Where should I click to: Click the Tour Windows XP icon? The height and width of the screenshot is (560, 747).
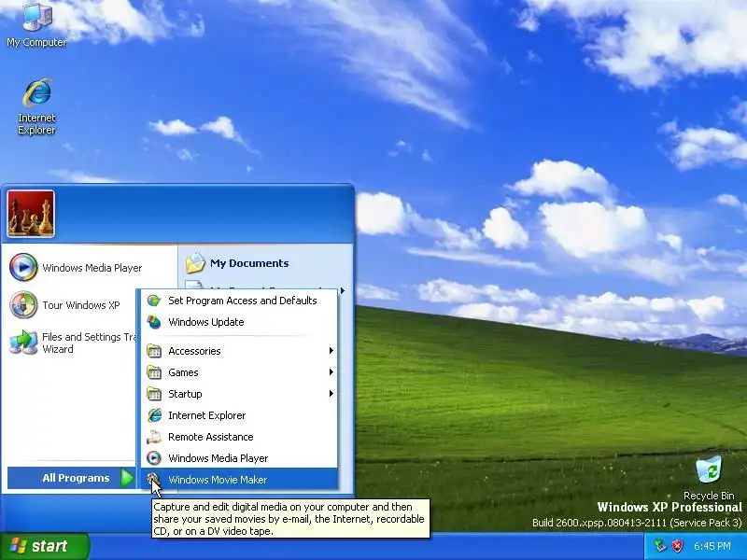[23, 305]
